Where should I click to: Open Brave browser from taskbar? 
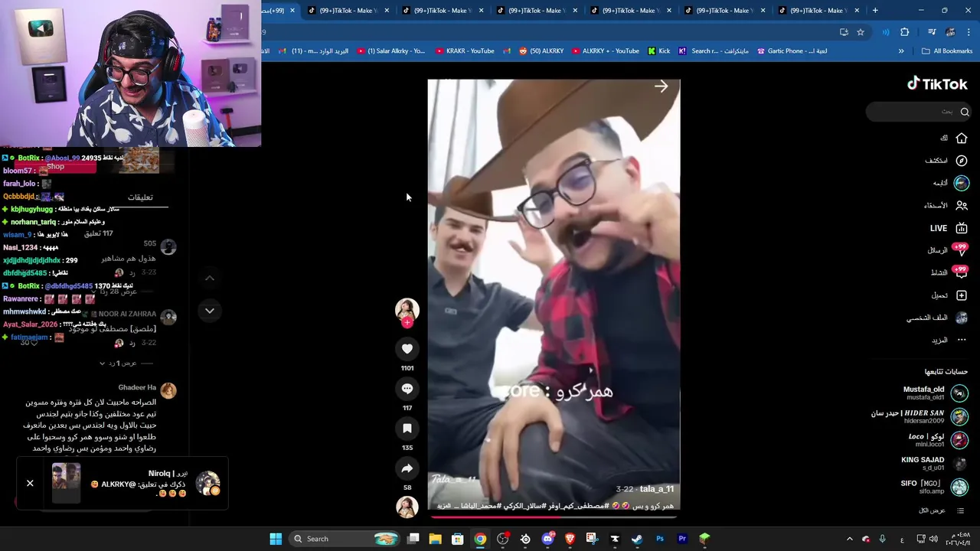pos(570,539)
